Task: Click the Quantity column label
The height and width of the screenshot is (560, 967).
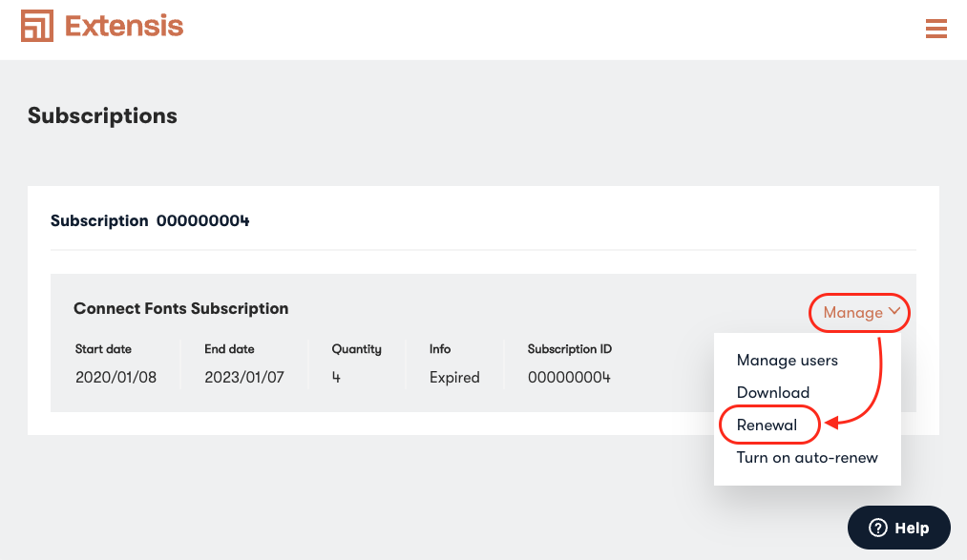Action: coord(356,349)
